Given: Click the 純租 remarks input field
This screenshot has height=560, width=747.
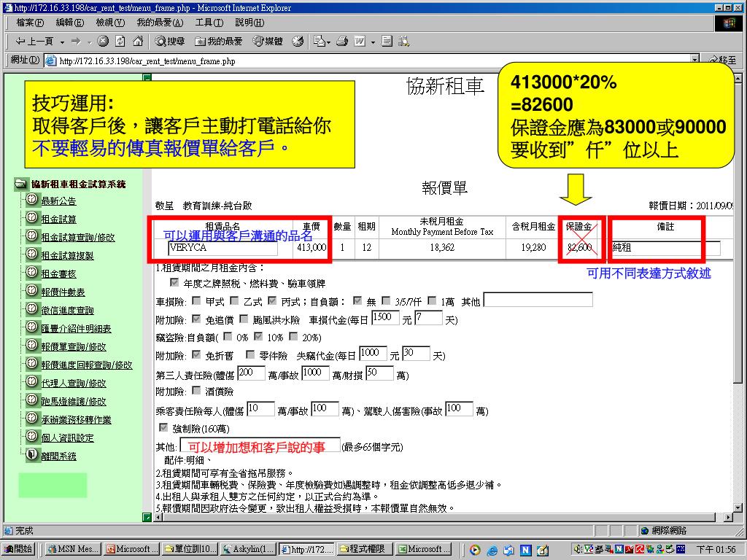Looking at the screenshot, I should [x=665, y=248].
